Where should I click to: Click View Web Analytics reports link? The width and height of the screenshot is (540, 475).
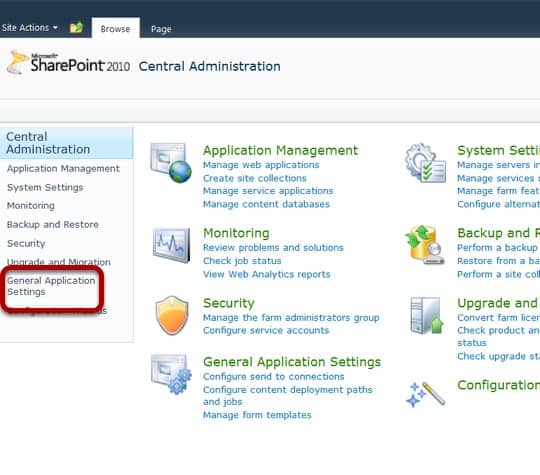[267, 275]
